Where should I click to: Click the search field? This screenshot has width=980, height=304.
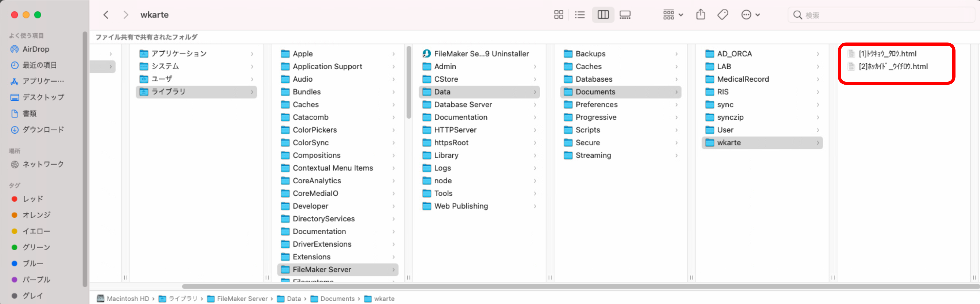coord(882,15)
